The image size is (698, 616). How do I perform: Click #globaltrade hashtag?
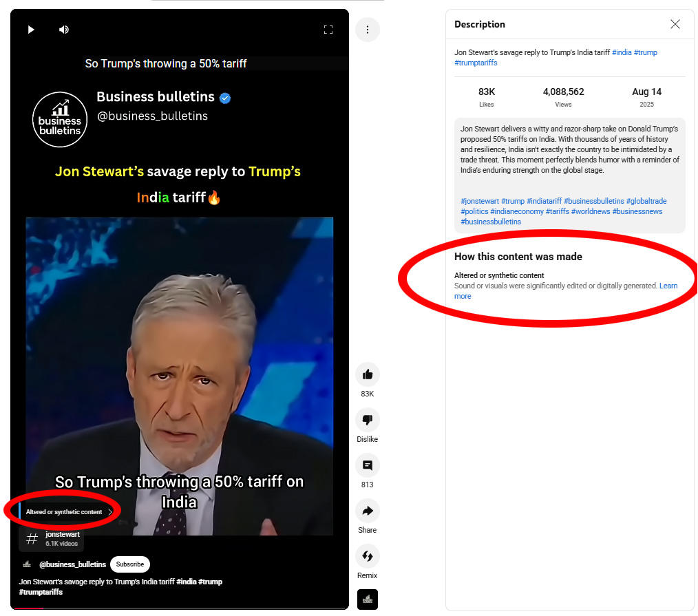[x=646, y=201]
